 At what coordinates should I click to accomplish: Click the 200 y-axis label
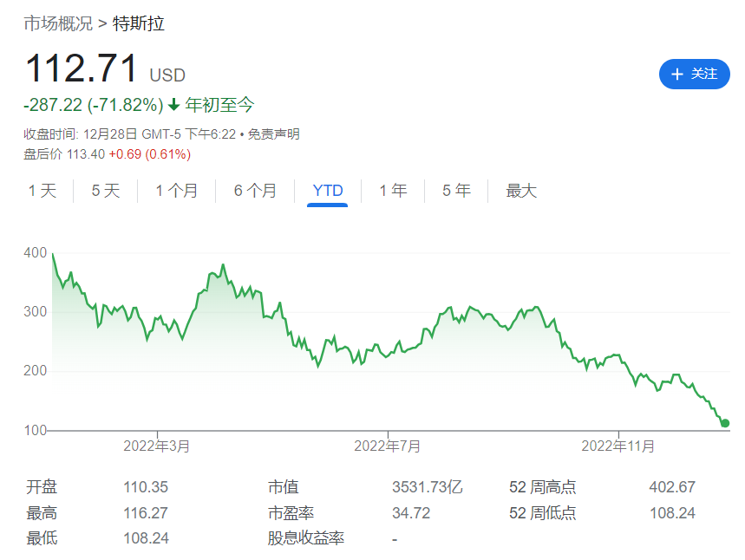[x=36, y=370]
